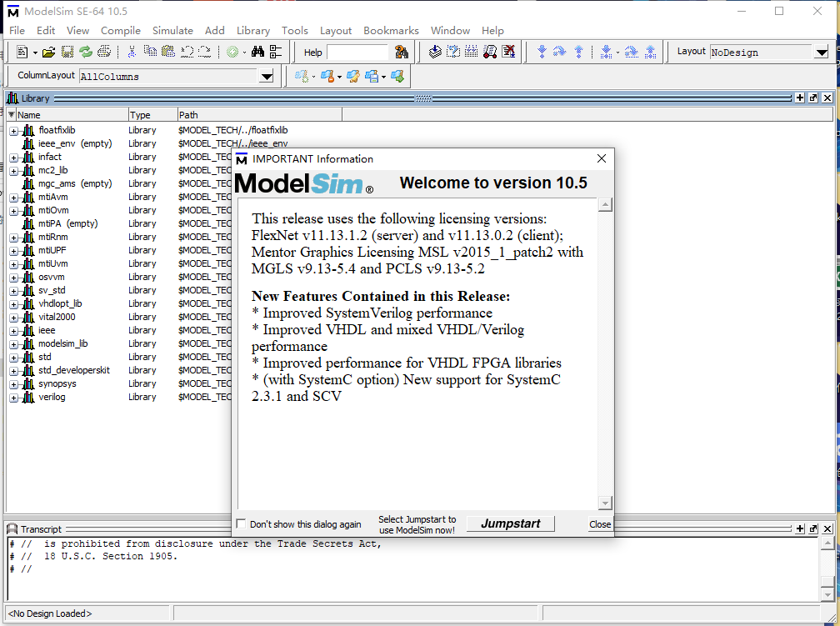Viewport: 840px width, 626px height.
Task: Click the Paste icon in the toolbar
Action: [x=167, y=52]
